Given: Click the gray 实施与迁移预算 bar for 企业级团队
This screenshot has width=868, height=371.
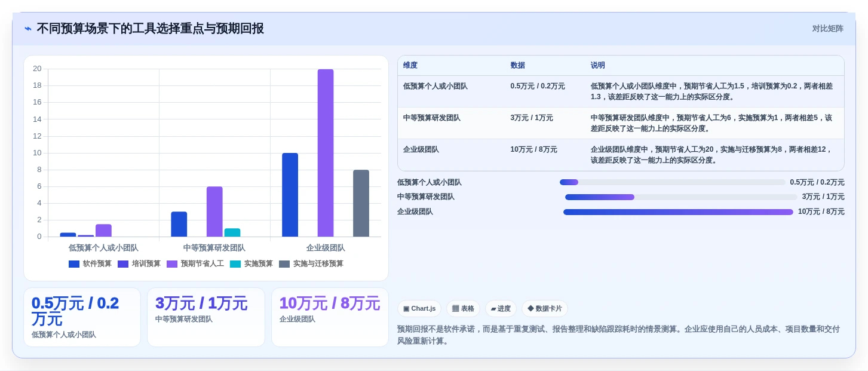Looking at the screenshot, I should [x=361, y=203].
